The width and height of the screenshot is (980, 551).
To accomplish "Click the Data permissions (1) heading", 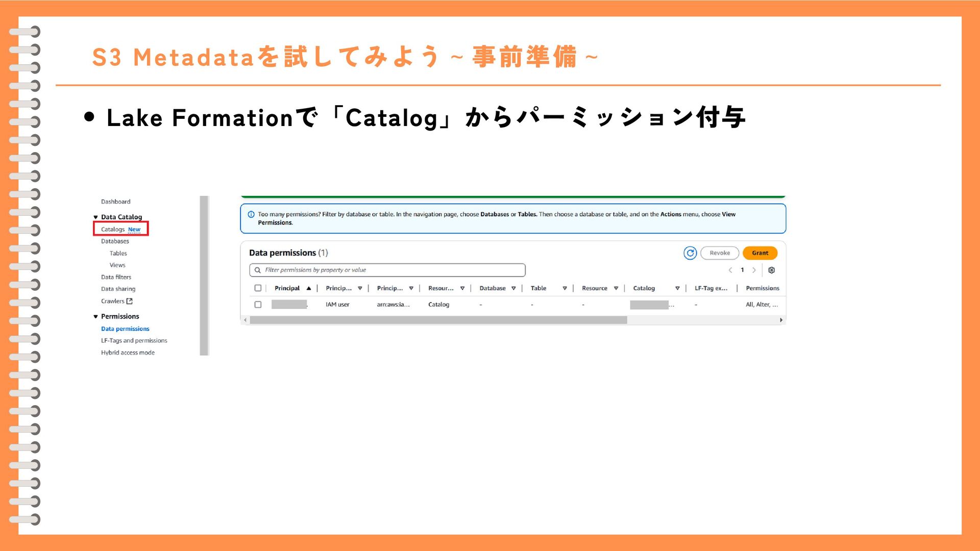I will coord(288,253).
